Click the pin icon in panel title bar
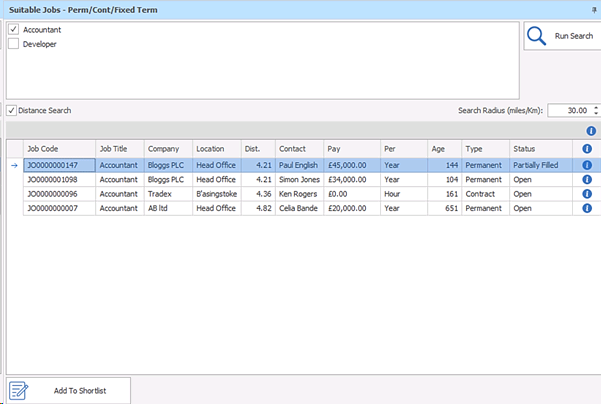601x404 pixels. [594, 8]
